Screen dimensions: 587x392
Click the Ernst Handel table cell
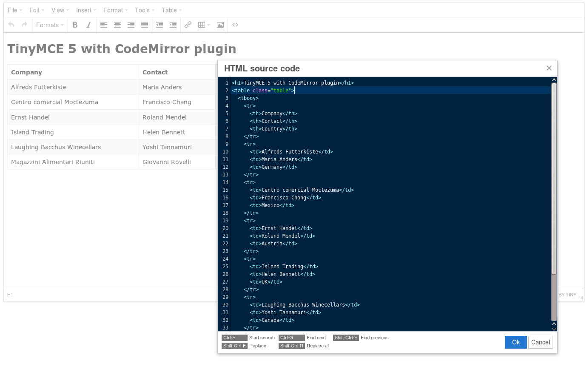coord(73,117)
